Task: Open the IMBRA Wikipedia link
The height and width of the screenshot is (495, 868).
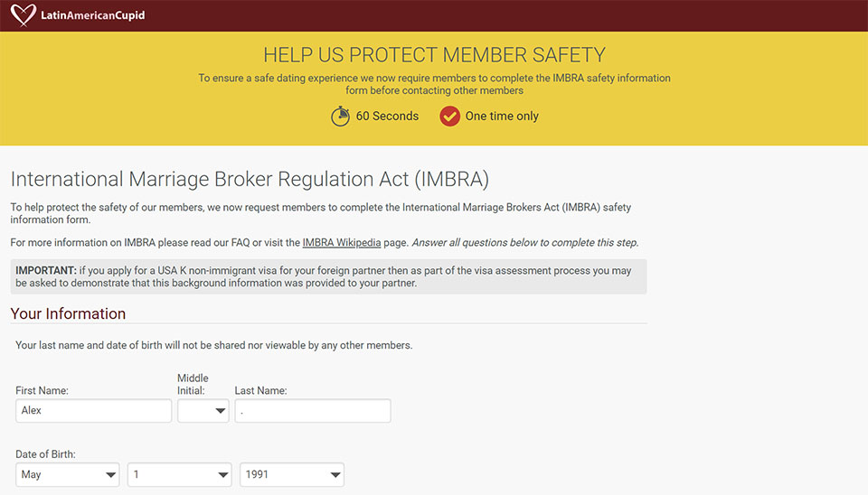Action: [342, 242]
